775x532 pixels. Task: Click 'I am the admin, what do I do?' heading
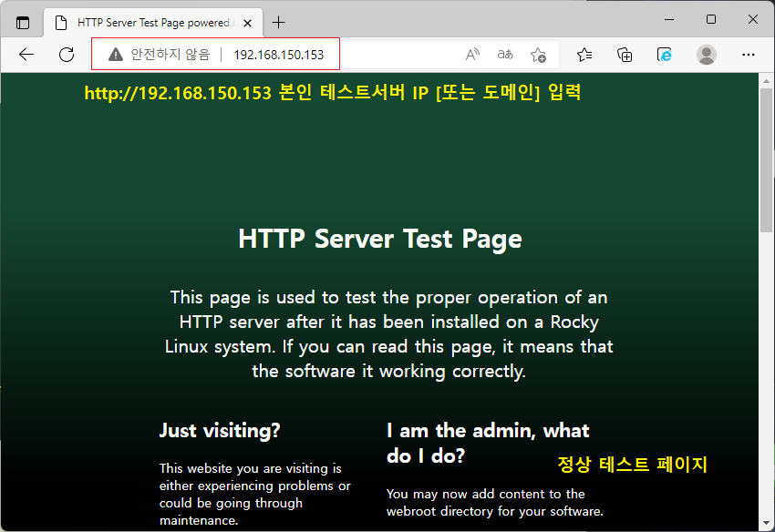tap(488, 443)
